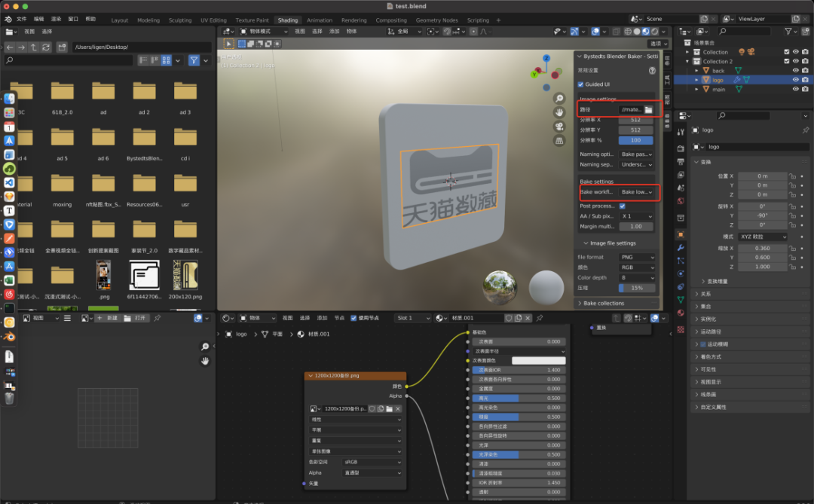Open 物体模式 object mode dropdown
Viewport: 814px width, 504px height.
click(x=264, y=31)
